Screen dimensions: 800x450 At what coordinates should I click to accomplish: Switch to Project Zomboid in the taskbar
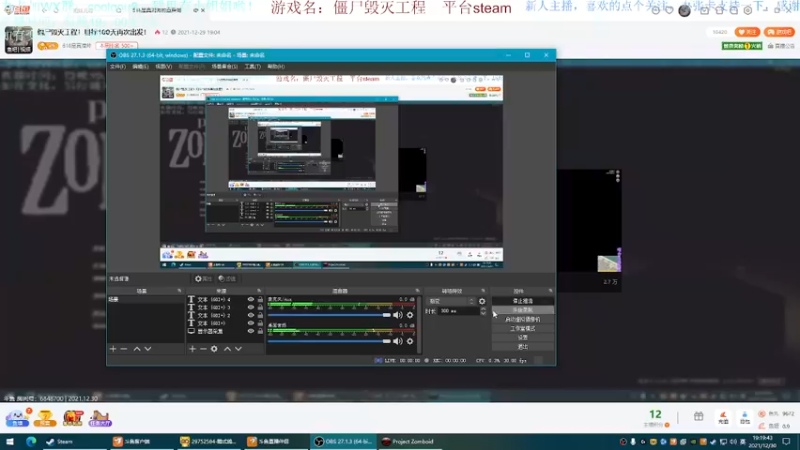pyautogui.click(x=411, y=442)
